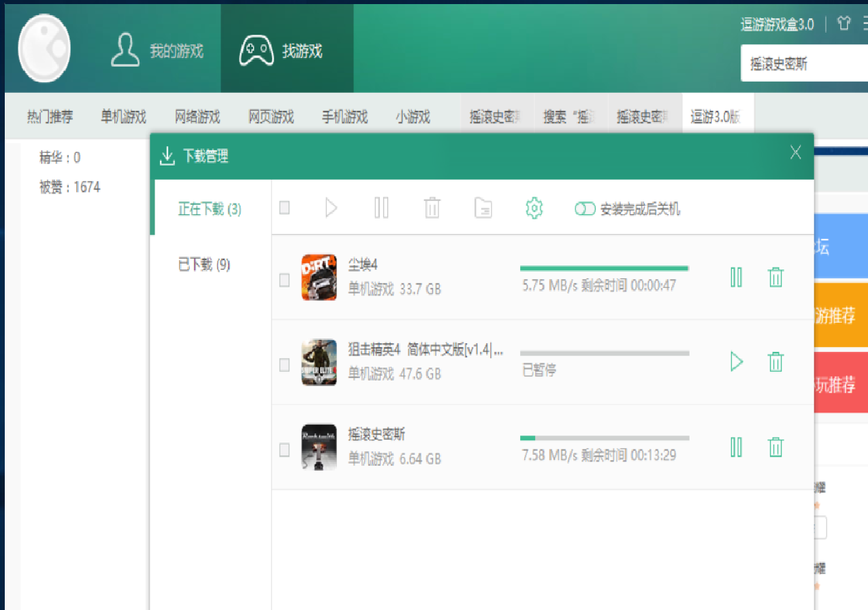The image size is (868, 610).
Task: Click the 单机游戏 33.7 GB size text
Action: point(394,289)
